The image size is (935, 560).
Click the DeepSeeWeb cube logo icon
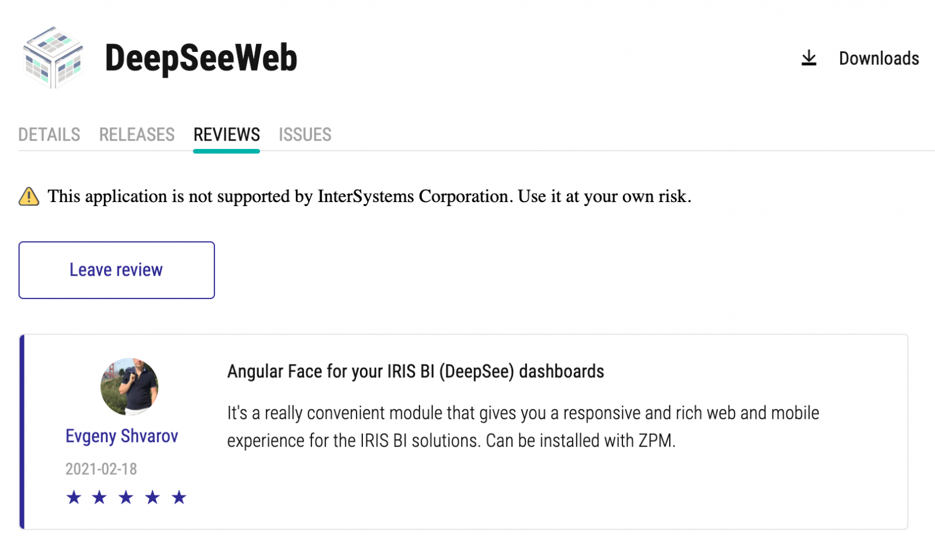coord(53,58)
